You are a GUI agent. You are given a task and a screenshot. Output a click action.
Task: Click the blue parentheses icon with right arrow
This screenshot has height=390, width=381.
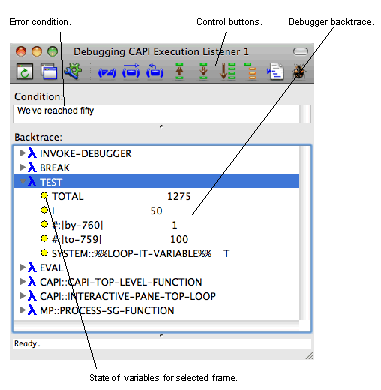131,71
